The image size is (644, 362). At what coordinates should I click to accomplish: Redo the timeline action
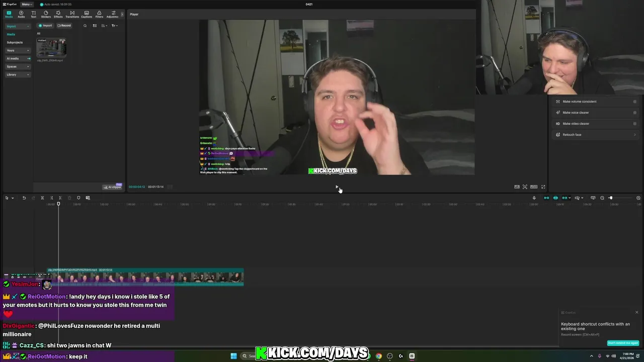point(33,198)
